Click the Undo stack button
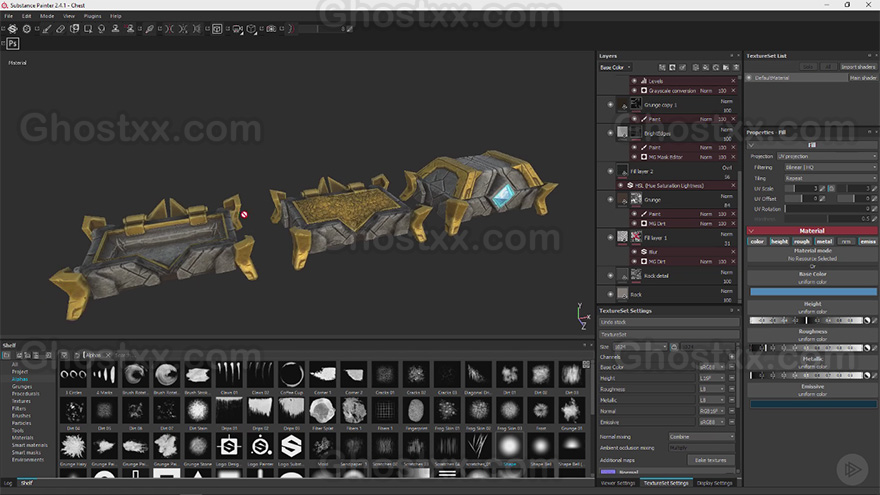880x495 pixels. [669, 322]
